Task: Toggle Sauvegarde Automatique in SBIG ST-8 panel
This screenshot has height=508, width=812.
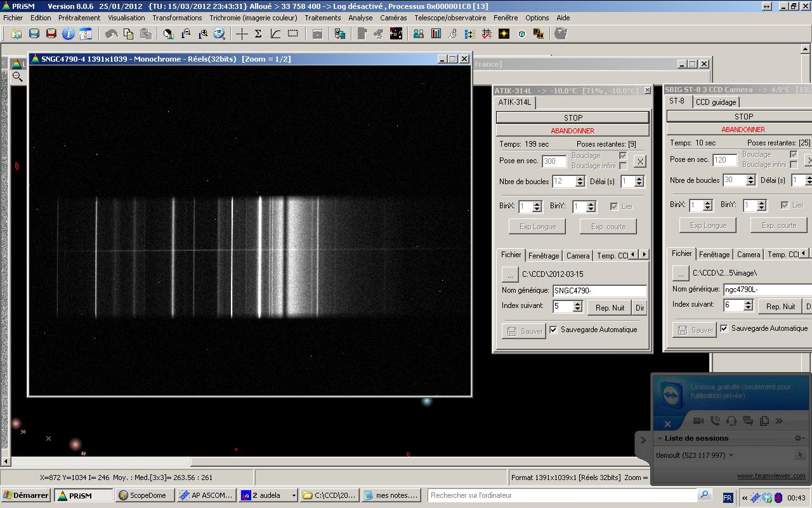Action: point(724,328)
